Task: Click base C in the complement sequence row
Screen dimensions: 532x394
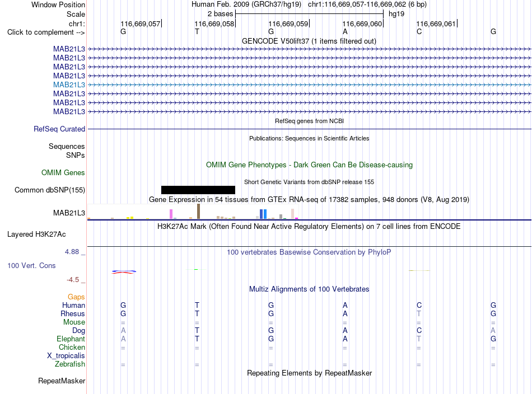Action: click(x=419, y=31)
